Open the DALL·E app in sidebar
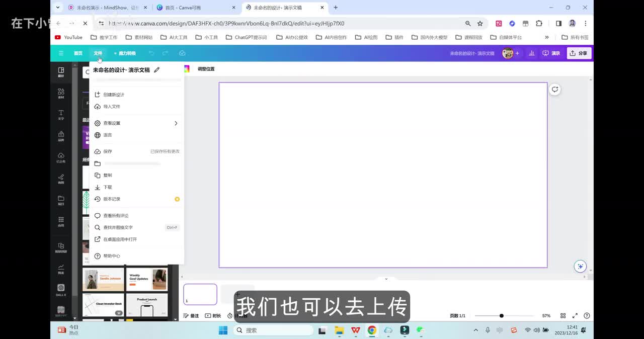Image resolution: width=644 pixels, height=339 pixels. [61, 289]
